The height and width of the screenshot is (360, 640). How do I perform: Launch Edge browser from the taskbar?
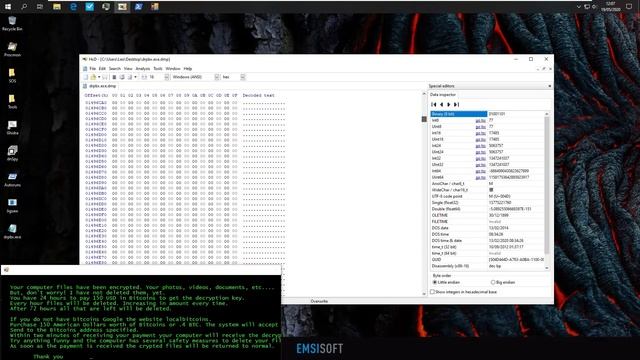[x=73, y=7]
